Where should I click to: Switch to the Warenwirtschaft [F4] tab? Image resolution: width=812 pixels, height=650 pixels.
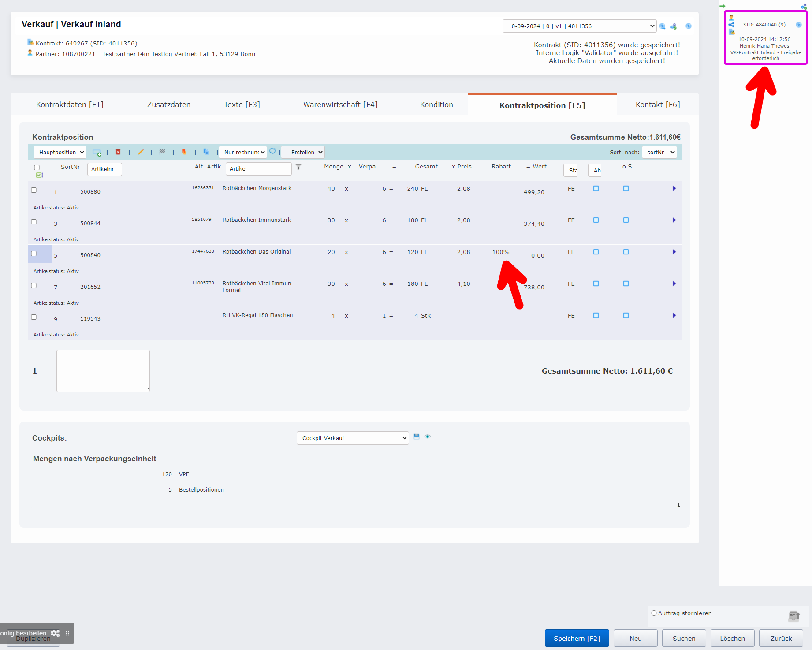click(x=340, y=105)
